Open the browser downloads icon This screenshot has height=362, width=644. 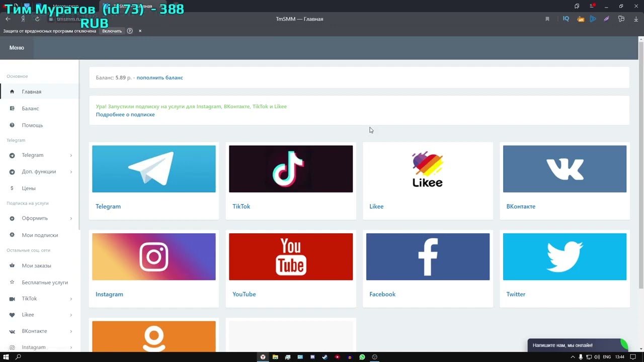click(636, 19)
